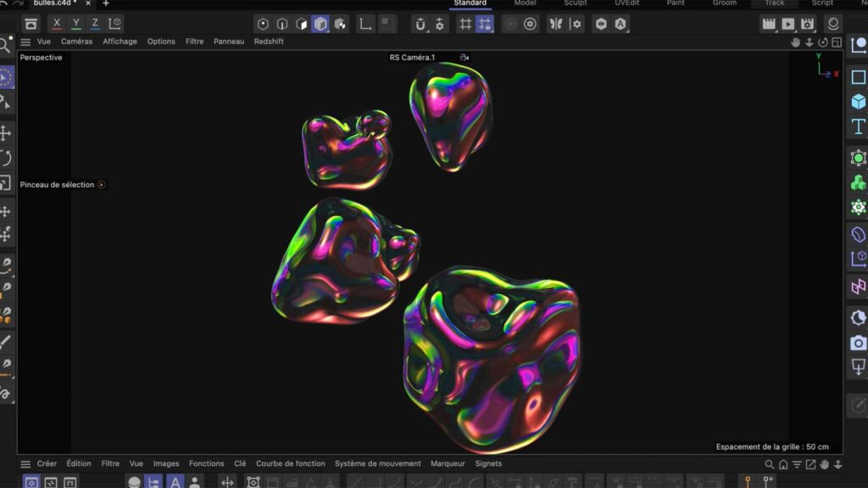
Task: Select the Move tool in left toolbar
Action: point(5,133)
